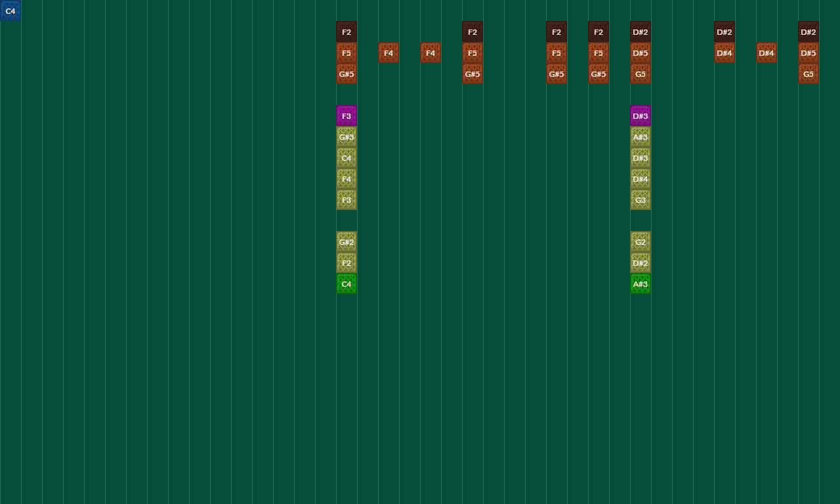Click the orange D#5 note on the far right
840x504 pixels.
(x=808, y=53)
